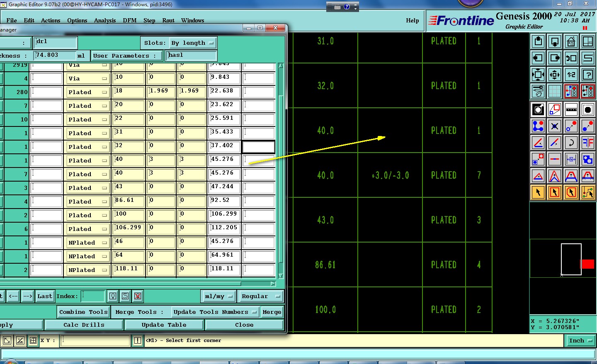The height and width of the screenshot is (364, 597).
Task: Click the Combine Tools button
Action: [x=84, y=312]
